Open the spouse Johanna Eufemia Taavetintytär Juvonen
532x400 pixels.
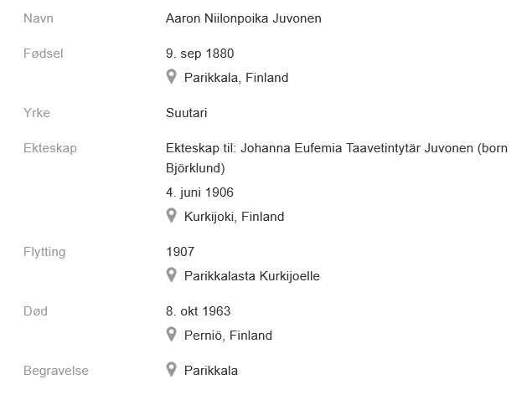[357, 148]
